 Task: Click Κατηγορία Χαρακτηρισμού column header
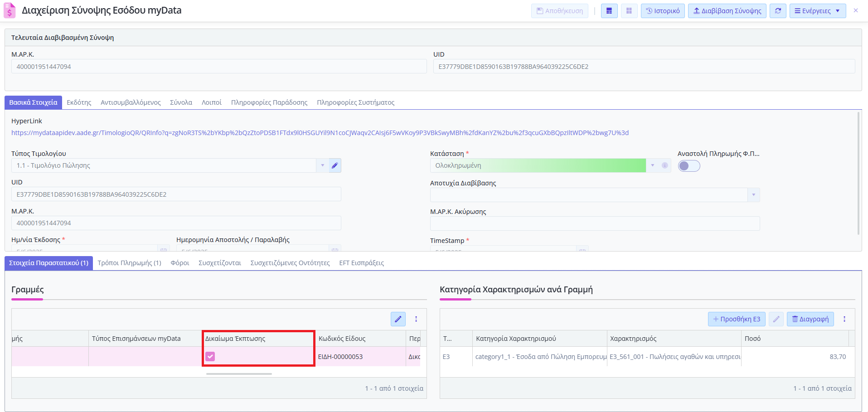540,339
